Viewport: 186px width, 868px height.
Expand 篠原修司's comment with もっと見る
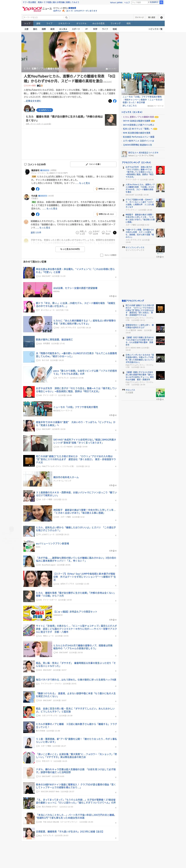85,183
